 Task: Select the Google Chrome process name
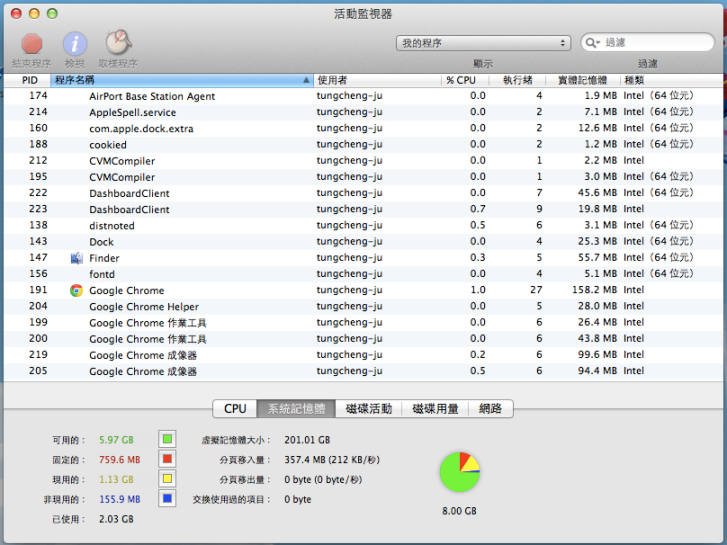tap(127, 291)
